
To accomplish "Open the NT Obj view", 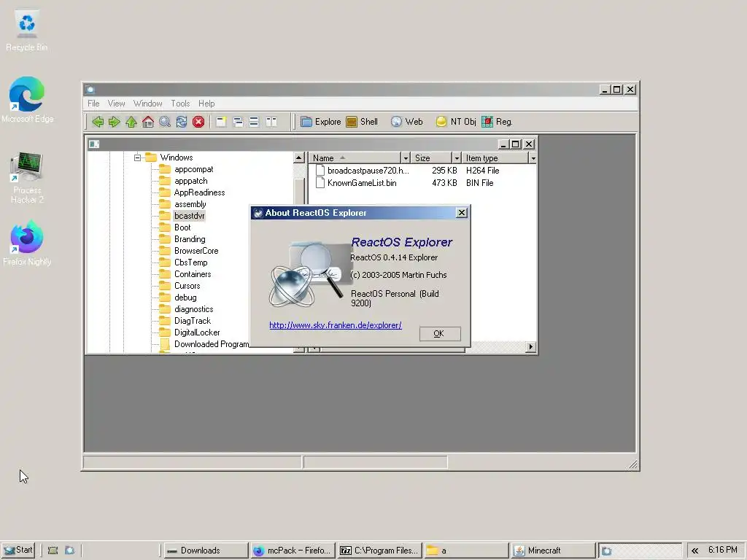I will coord(456,122).
